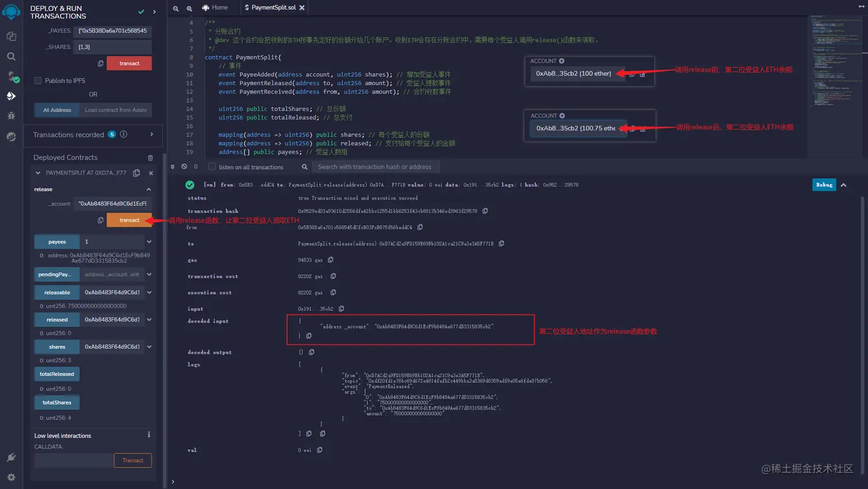The height and width of the screenshot is (489, 868).
Task: Call the totalShares getter button
Action: (57, 402)
